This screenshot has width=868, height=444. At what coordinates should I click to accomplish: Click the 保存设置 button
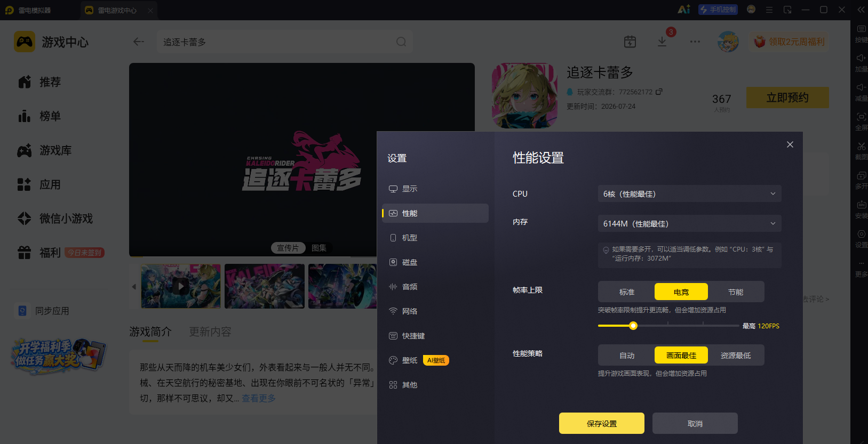tap(602, 423)
